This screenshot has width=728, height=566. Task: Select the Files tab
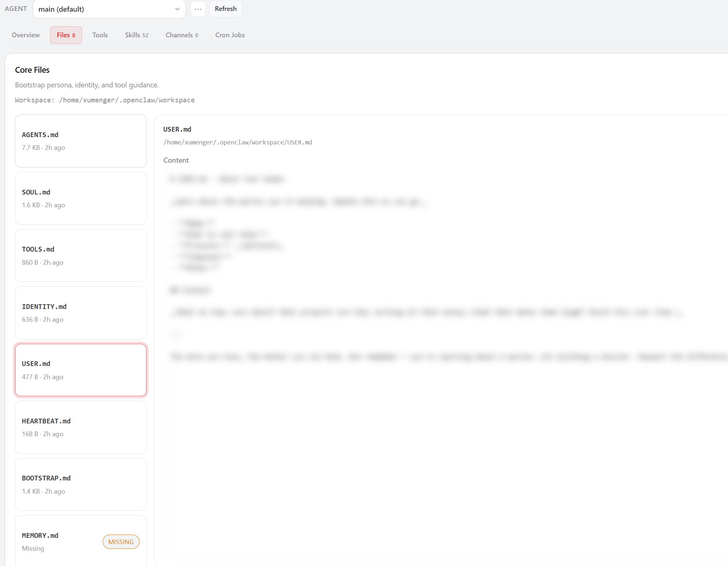(66, 35)
